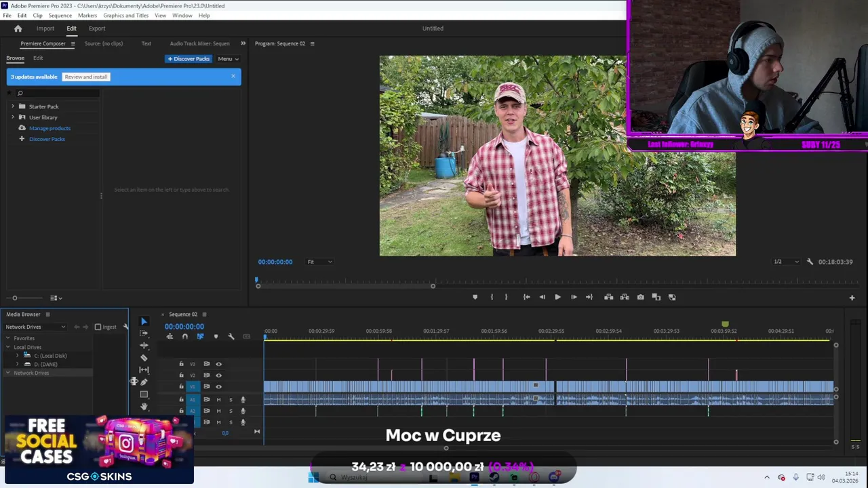Image resolution: width=868 pixels, height=488 pixels.
Task: Open the Audio Track Mixer tab
Action: point(199,43)
